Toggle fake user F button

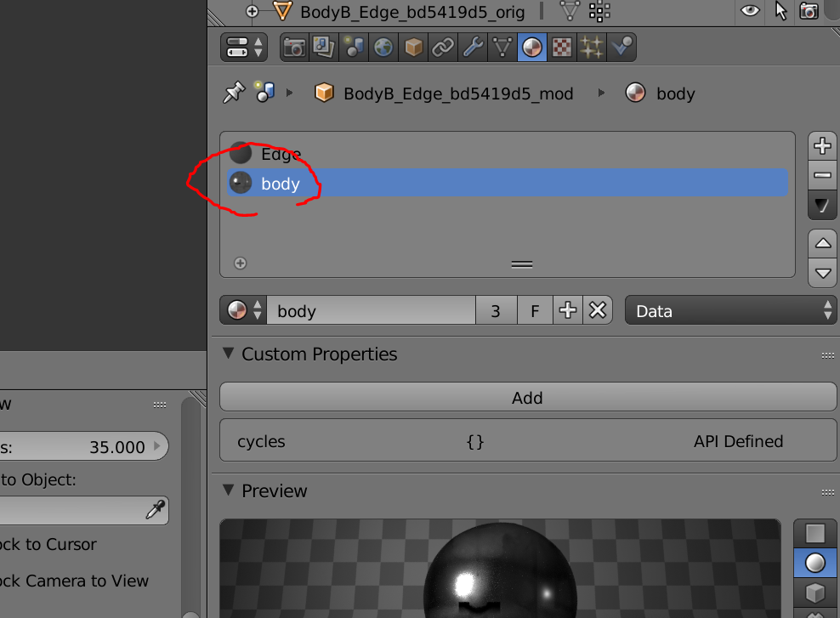tap(535, 310)
